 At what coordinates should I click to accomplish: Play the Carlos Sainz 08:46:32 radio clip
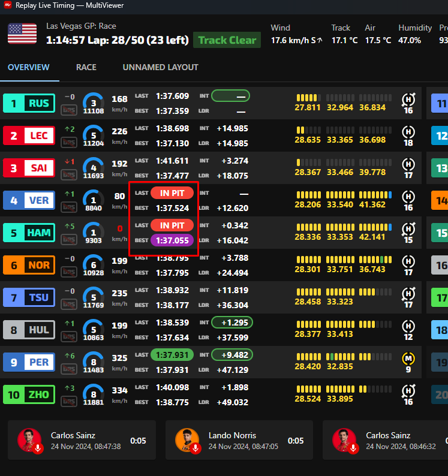[x=385, y=440]
